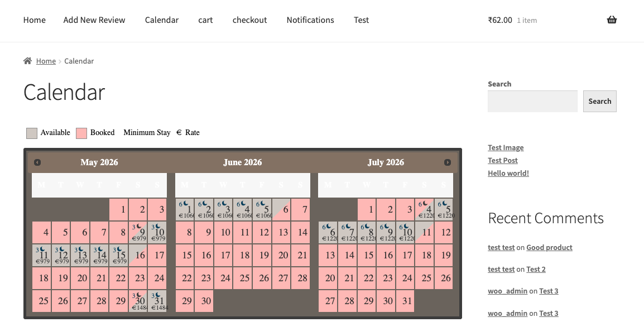Follow the Good product comment link
Image resolution: width=644 pixels, height=322 pixels.
tap(549, 247)
